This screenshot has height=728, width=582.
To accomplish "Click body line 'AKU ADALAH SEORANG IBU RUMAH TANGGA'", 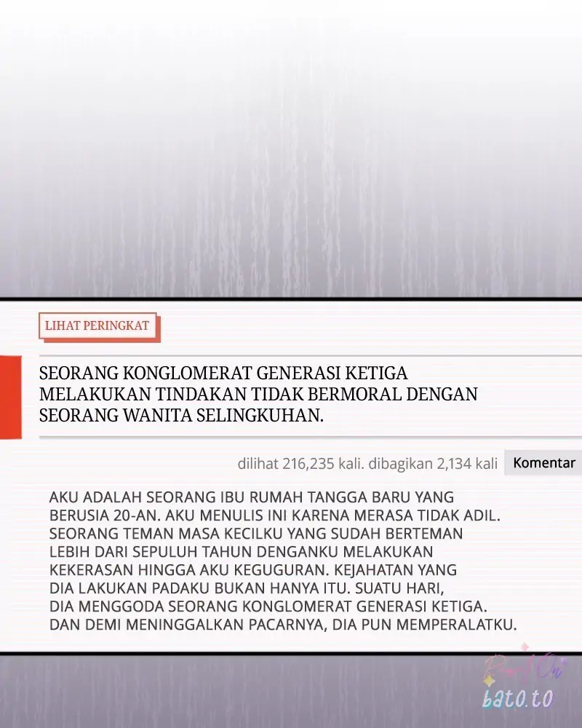I will (x=251, y=497).
